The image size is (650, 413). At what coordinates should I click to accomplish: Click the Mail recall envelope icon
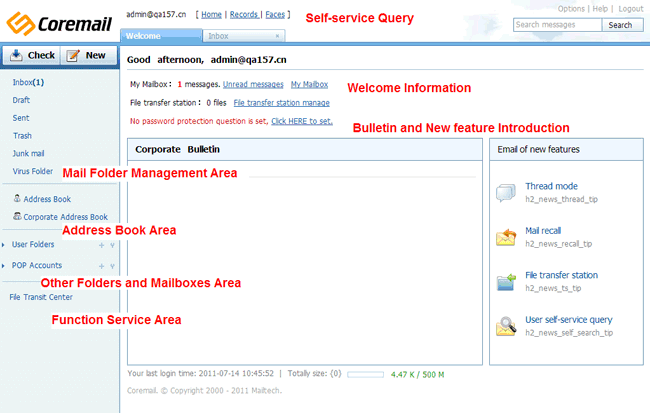(506, 237)
